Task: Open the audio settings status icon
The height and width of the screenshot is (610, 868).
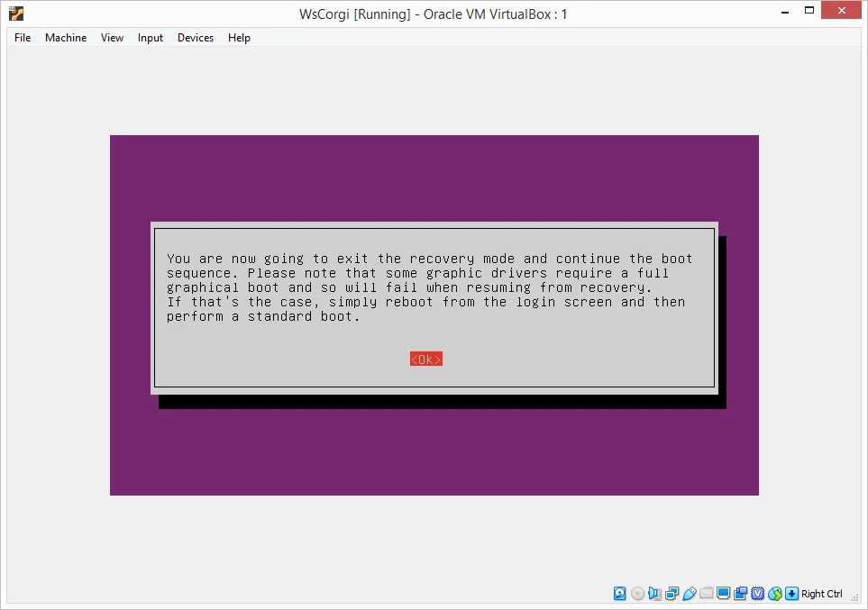Action: click(655, 594)
